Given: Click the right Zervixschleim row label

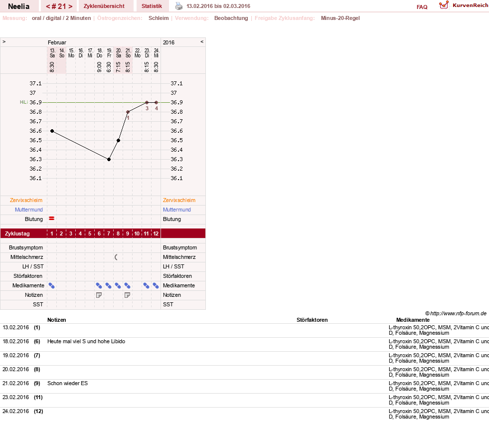Looking at the screenshot, I should tap(179, 200).
